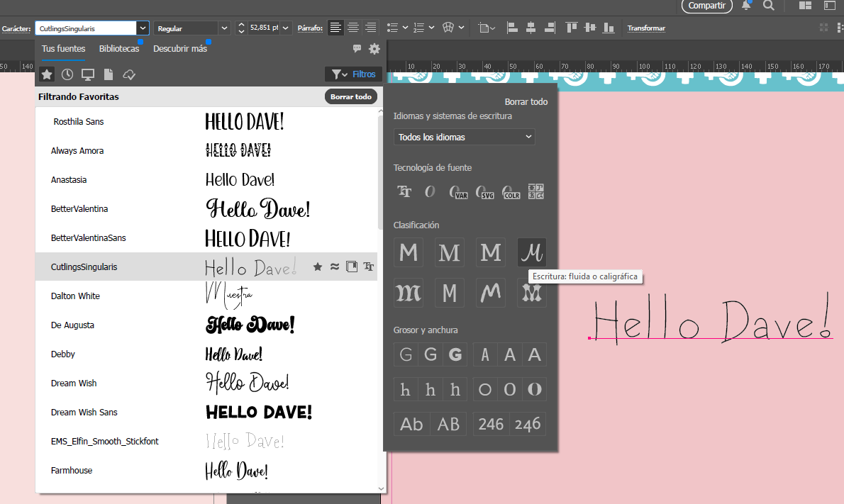This screenshot has height=504, width=844.
Task: Vertical align bottom objects icon
Action: [x=609, y=28]
